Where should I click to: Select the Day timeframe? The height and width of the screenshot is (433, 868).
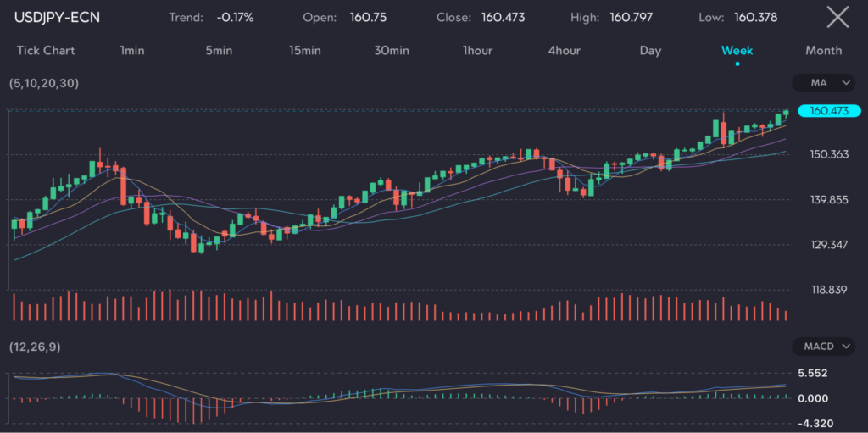pyautogui.click(x=650, y=51)
